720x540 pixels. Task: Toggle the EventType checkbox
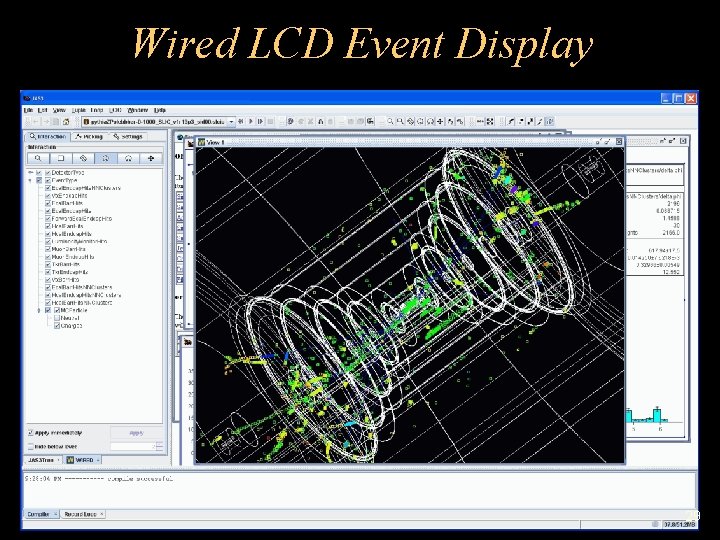click(x=47, y=180)
